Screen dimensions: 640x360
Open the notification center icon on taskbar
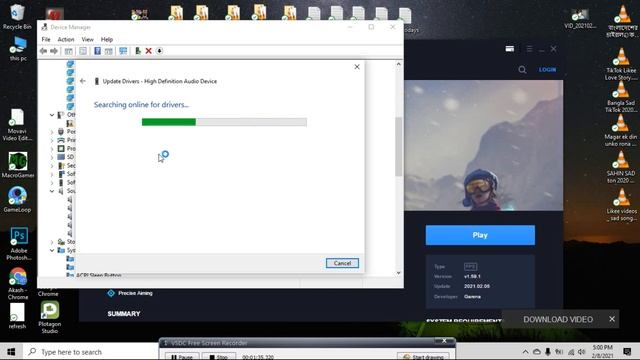[627, 351]
